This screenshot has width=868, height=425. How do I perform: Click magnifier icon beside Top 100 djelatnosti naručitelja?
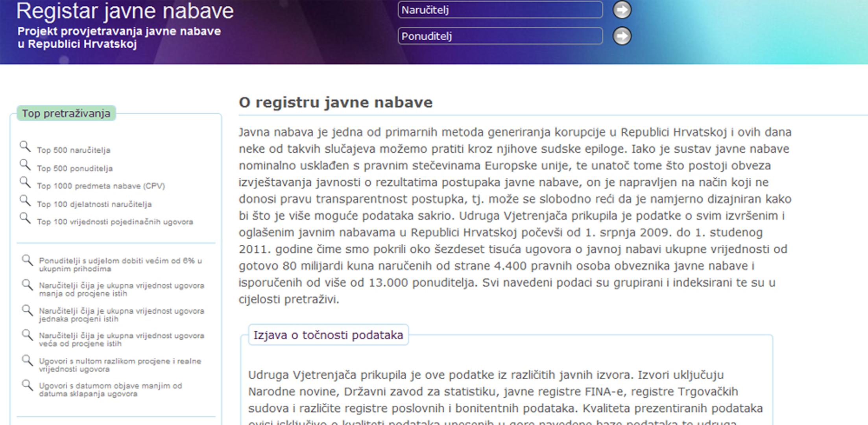[x=25, y=201]
